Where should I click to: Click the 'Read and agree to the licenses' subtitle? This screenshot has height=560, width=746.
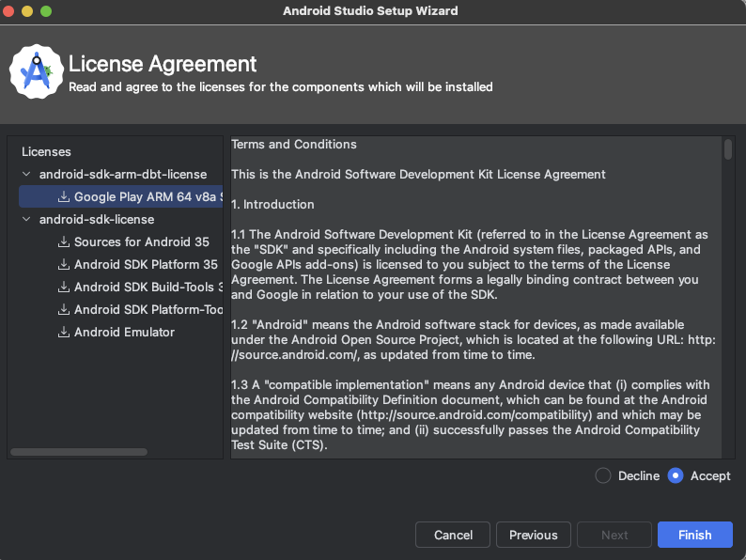coord(281,87)
